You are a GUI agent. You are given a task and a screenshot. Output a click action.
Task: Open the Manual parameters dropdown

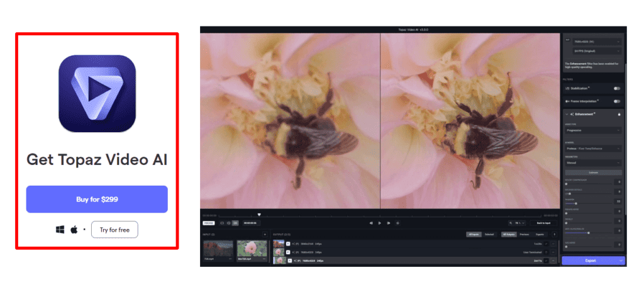594,163
